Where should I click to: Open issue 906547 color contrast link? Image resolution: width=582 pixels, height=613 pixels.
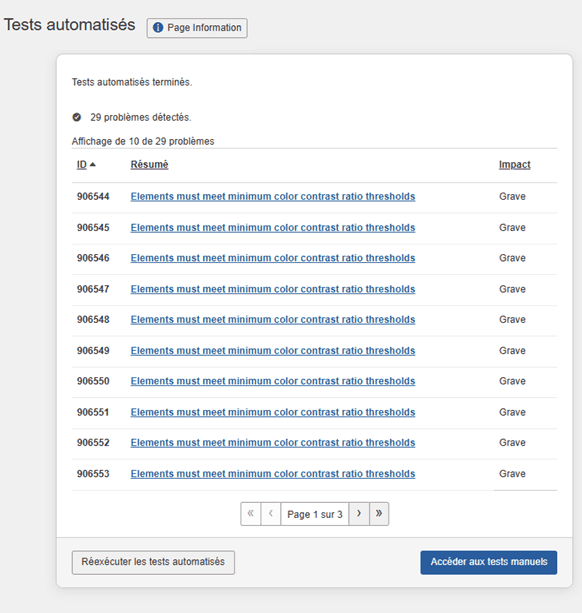(273, 289)
